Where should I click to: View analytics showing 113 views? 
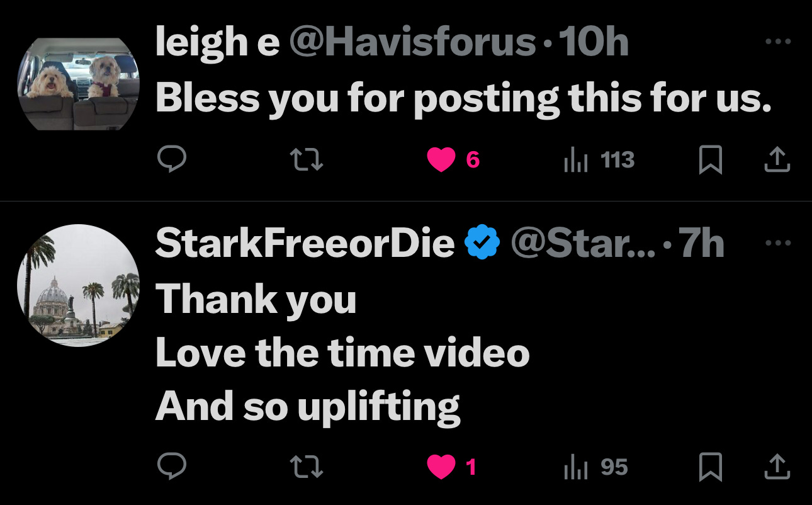click(x=599, y=161)
